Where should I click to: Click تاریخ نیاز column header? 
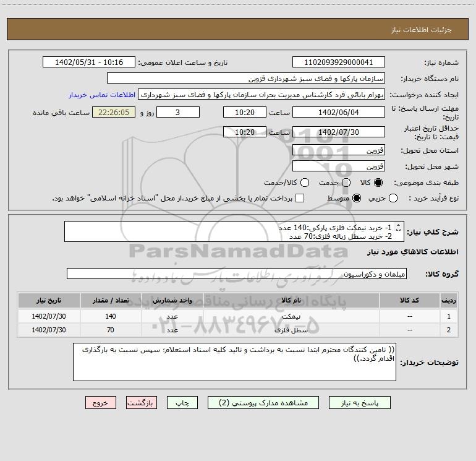(x=49, y=300)
